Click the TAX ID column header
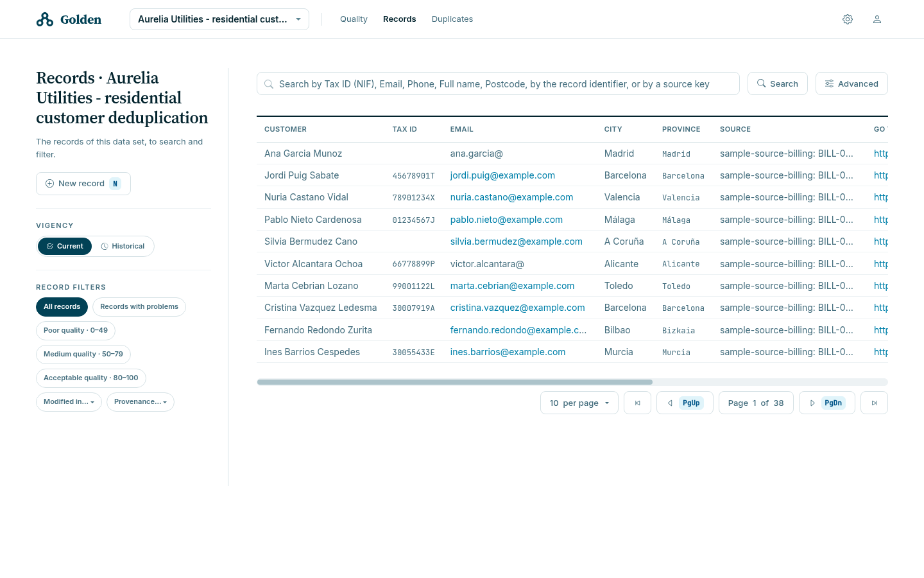The height and width of the screenshot is (578, 924). [x=405, y=129]
